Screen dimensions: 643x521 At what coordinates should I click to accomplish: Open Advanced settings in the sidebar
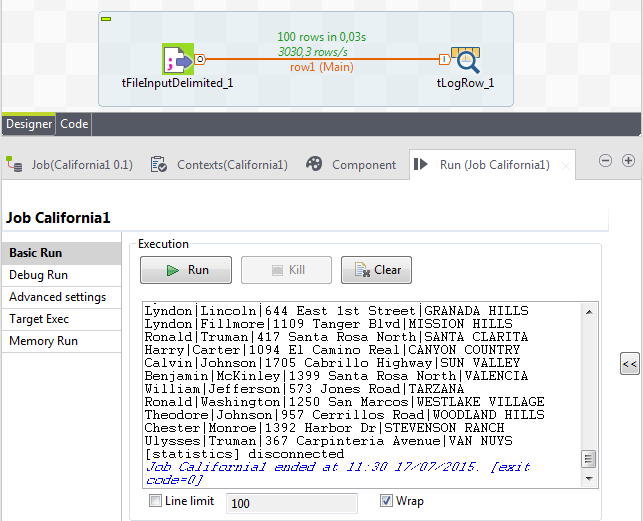[62, 297]
